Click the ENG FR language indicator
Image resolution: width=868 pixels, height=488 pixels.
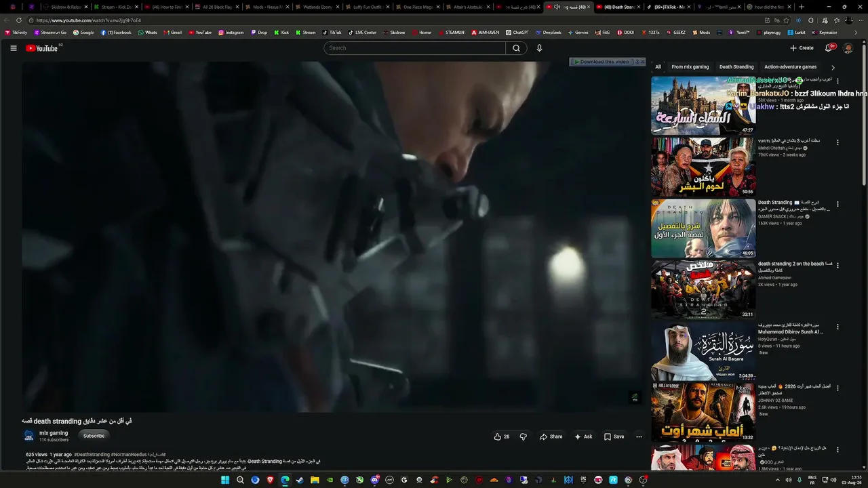coord(812,480)
